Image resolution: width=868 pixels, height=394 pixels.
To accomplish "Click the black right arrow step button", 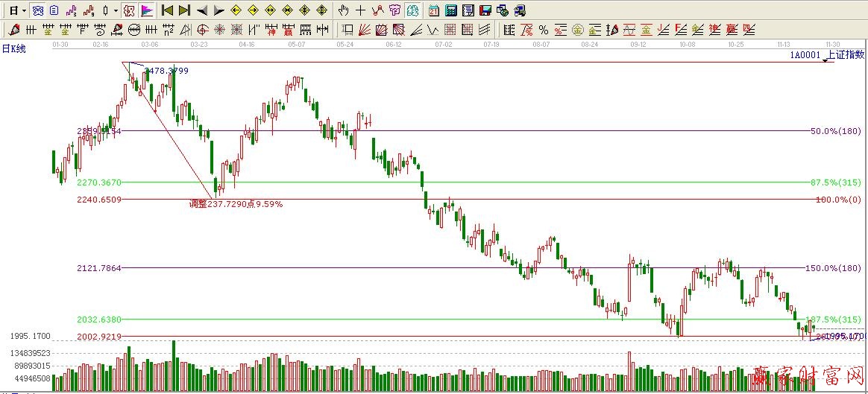I will tap(218, 10).
